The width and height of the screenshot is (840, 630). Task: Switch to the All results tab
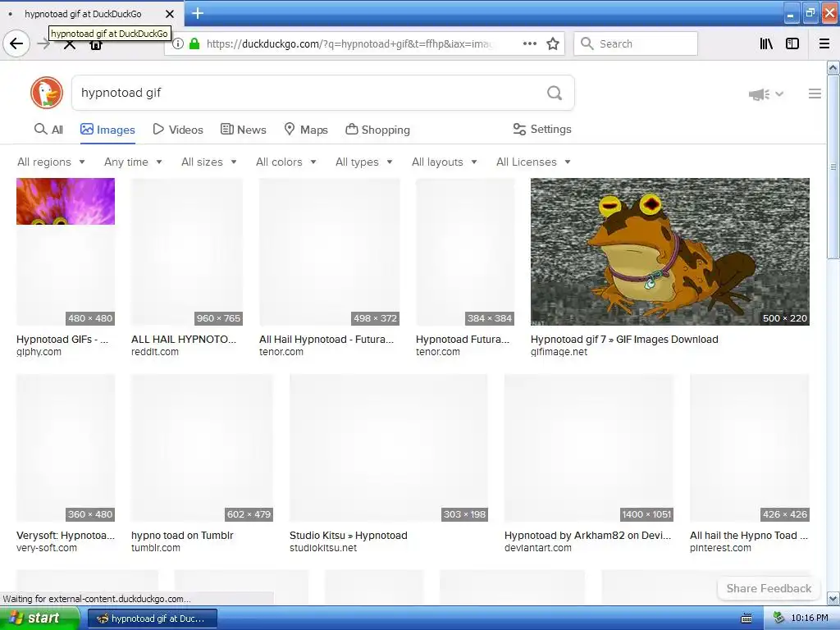(48, 130)
